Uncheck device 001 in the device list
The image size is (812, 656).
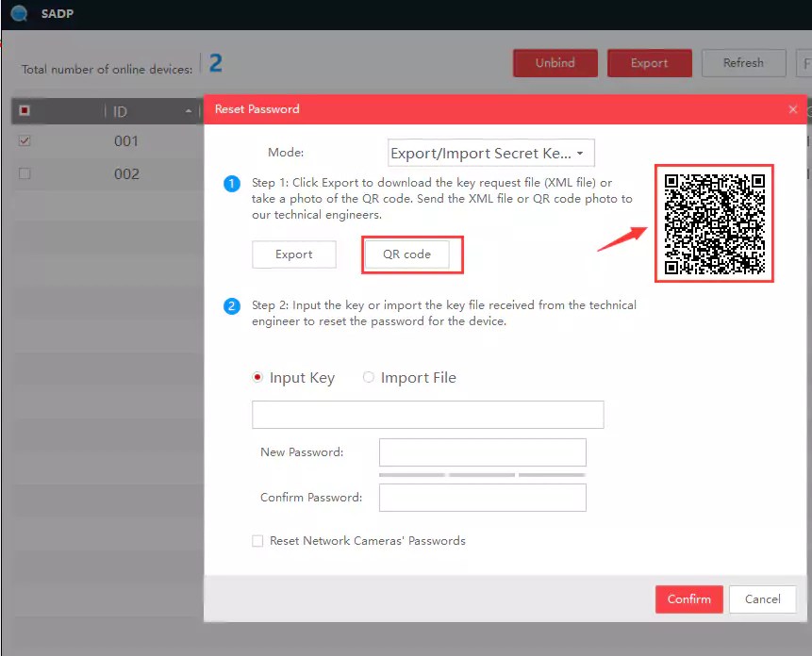24,140
